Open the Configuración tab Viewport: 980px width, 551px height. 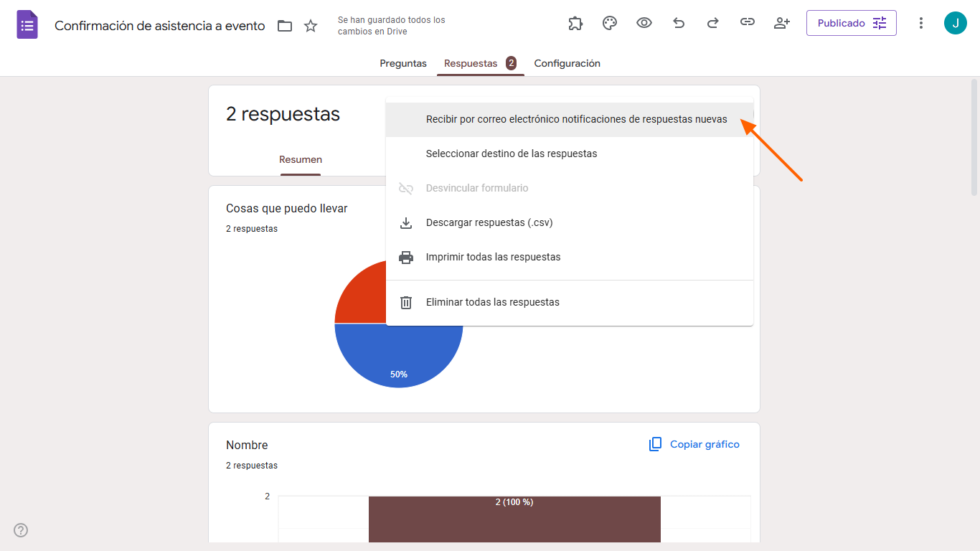pyautogui.click(x=567, y=63)
